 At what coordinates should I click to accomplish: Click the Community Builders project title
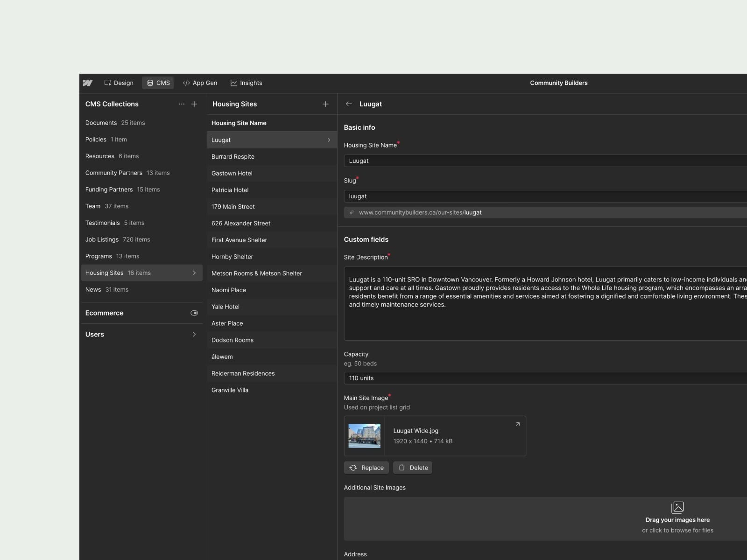(x=559, y=83)
